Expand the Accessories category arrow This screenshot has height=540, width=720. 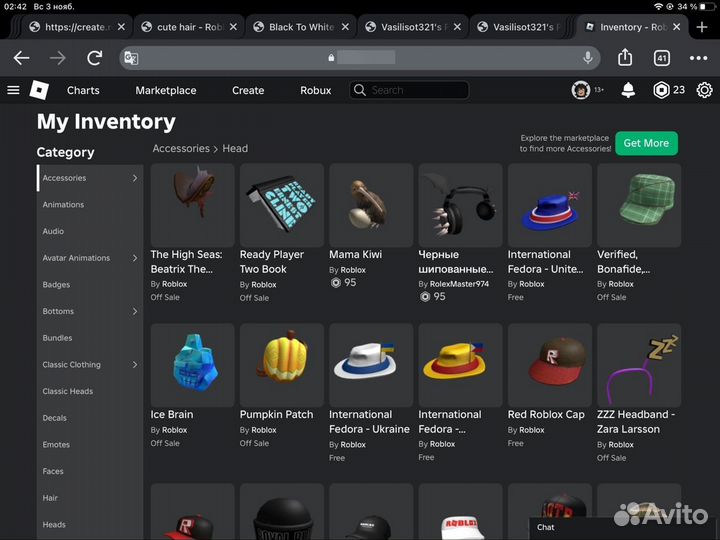[x=135, y=178]
